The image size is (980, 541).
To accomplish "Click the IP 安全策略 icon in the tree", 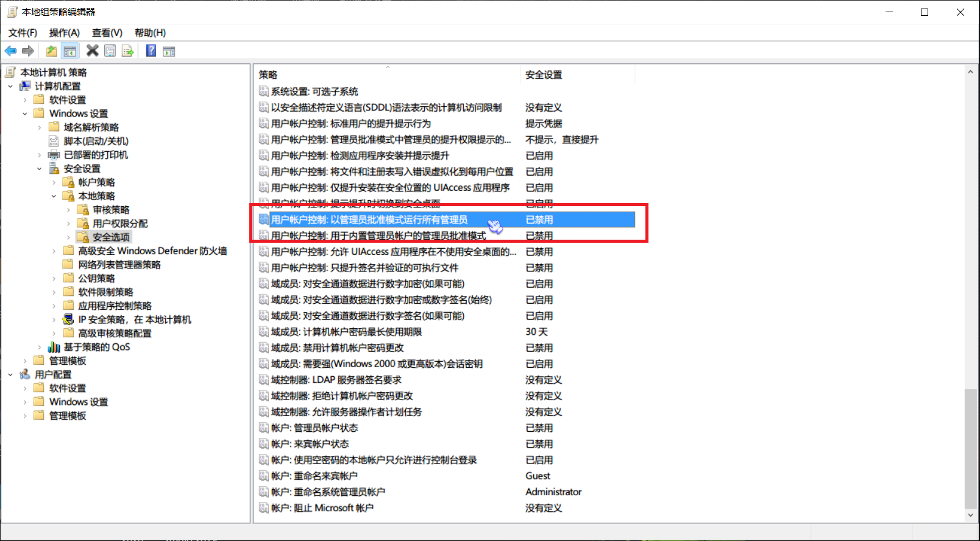I will [x=68, y=320].
